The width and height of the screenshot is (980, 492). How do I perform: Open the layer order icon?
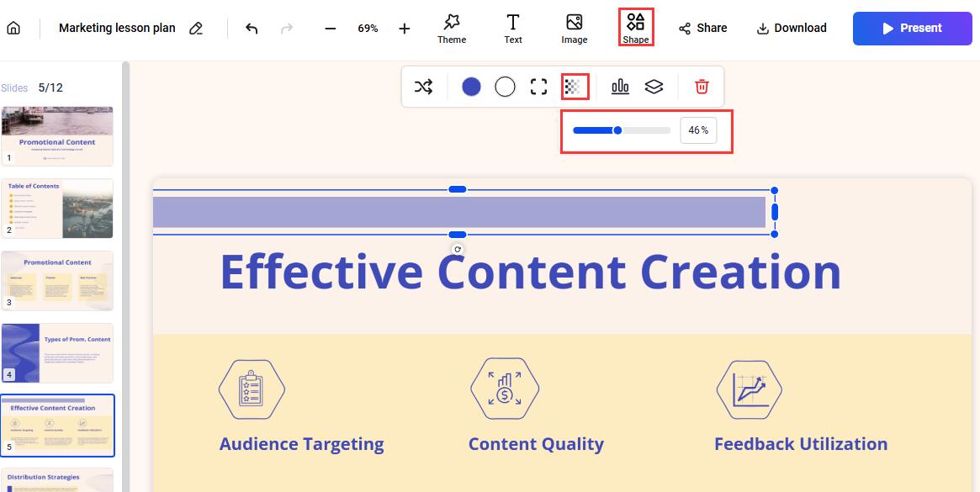[654, 87]
